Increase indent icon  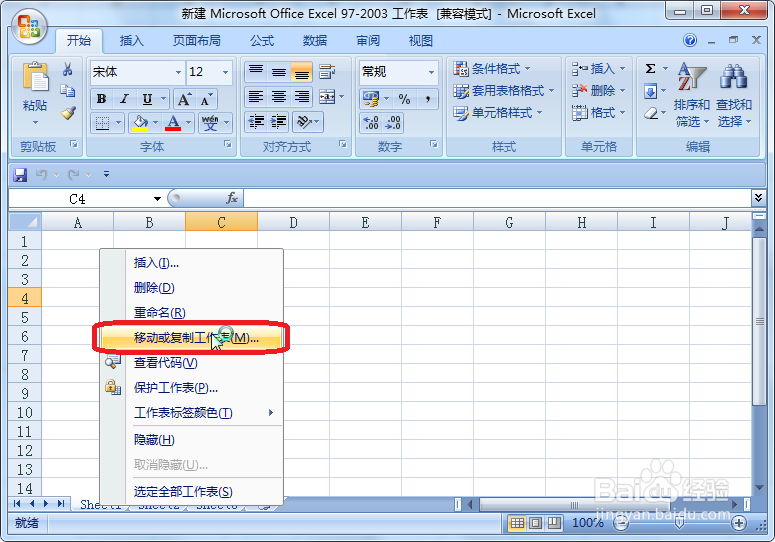(279, 122)
